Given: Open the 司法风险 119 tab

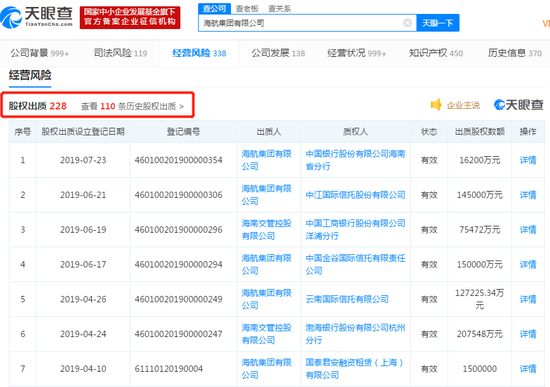Looking at the screenshot, I should [120, 53].
